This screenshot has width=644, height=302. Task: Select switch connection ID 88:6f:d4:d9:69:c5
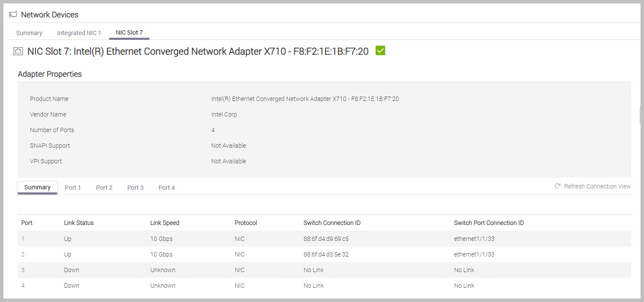coord(326,239)
